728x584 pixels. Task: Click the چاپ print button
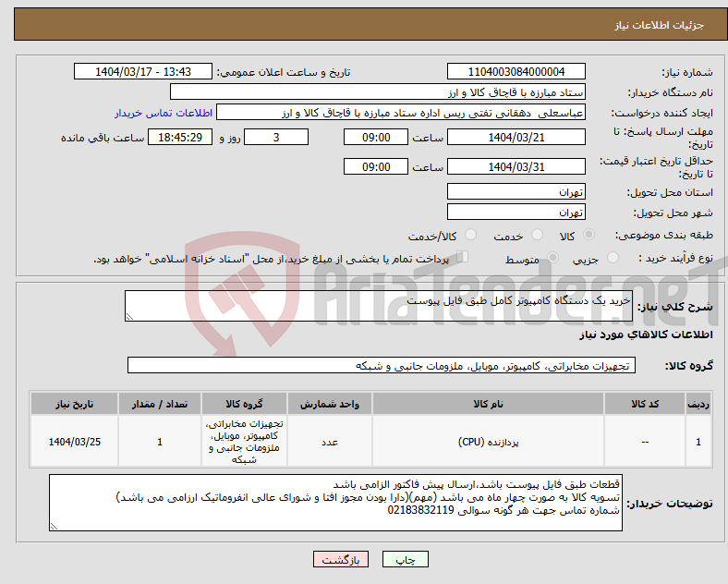click(406, 559)
